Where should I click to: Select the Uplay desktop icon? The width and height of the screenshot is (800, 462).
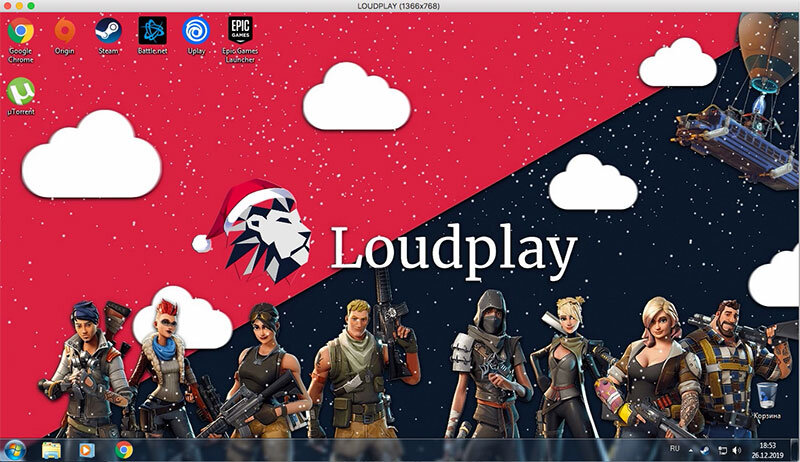tap(196, 36)
